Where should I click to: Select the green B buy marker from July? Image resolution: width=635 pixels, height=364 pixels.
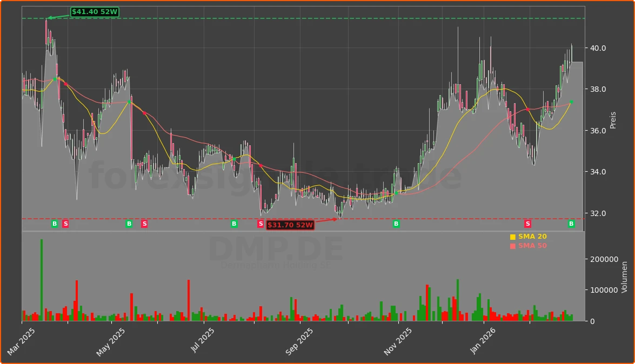pos(233,224)
